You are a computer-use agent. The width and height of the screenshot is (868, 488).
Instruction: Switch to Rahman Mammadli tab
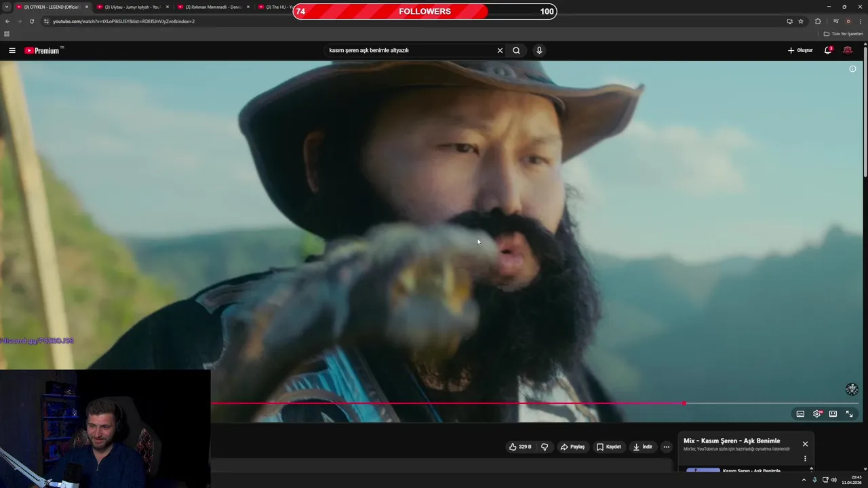(213, 7)
